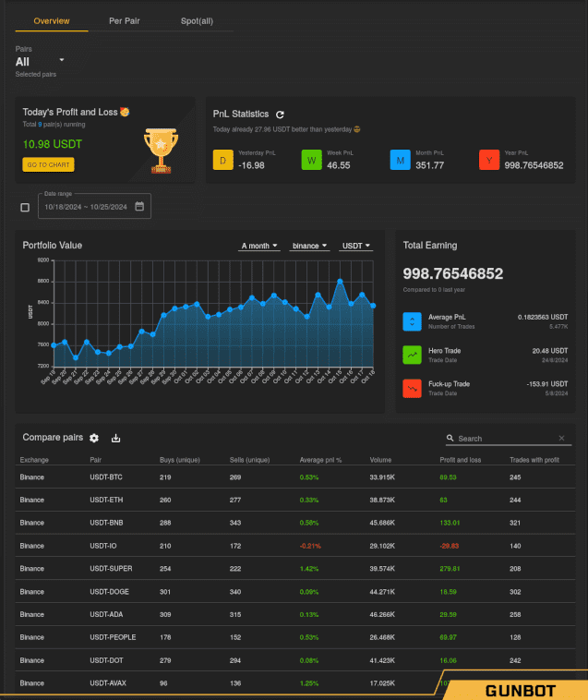Click the red Year PnL 'Y' icon
Viewport: 588px width, 700px height.
[x=488, y=161]
